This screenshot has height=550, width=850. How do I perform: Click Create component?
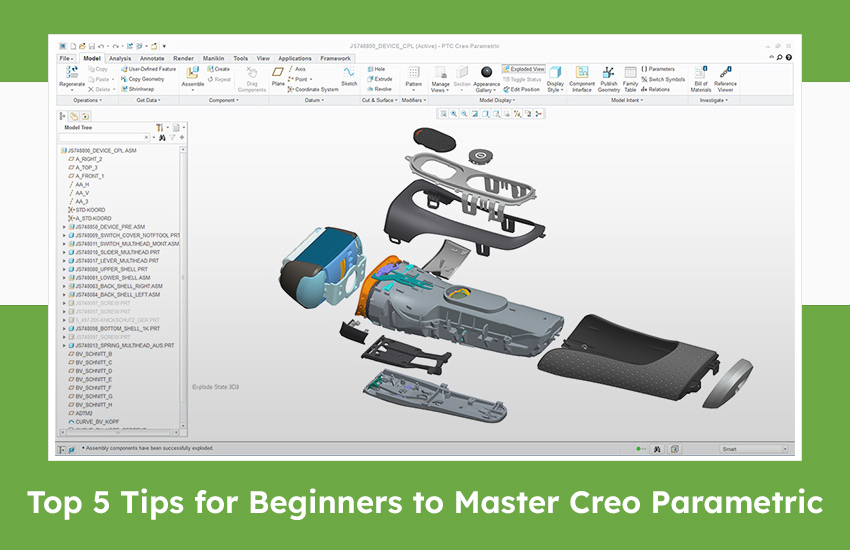click(218, 69)
